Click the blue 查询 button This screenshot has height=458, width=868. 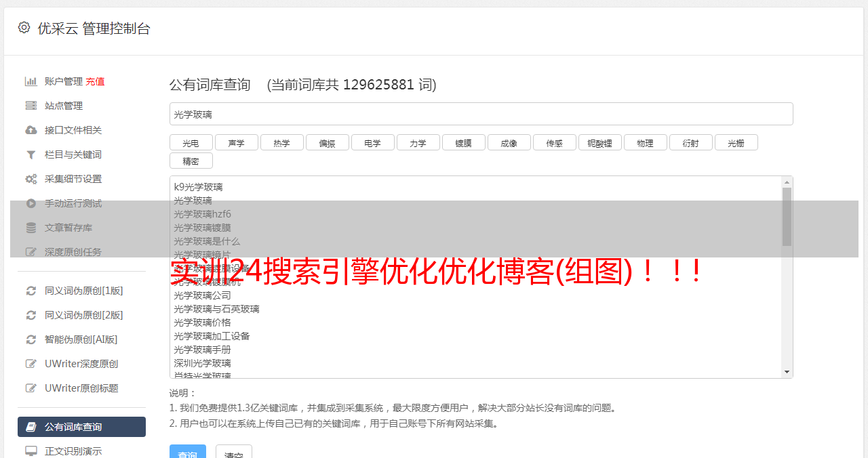[188, 452]
